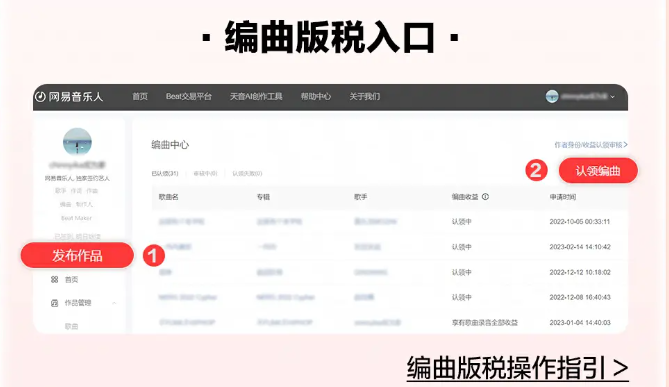Viewport: 669px width, 387px height.
Task: Open the 编曲版税操作指引 link
Action: click(x=518, y=368)
